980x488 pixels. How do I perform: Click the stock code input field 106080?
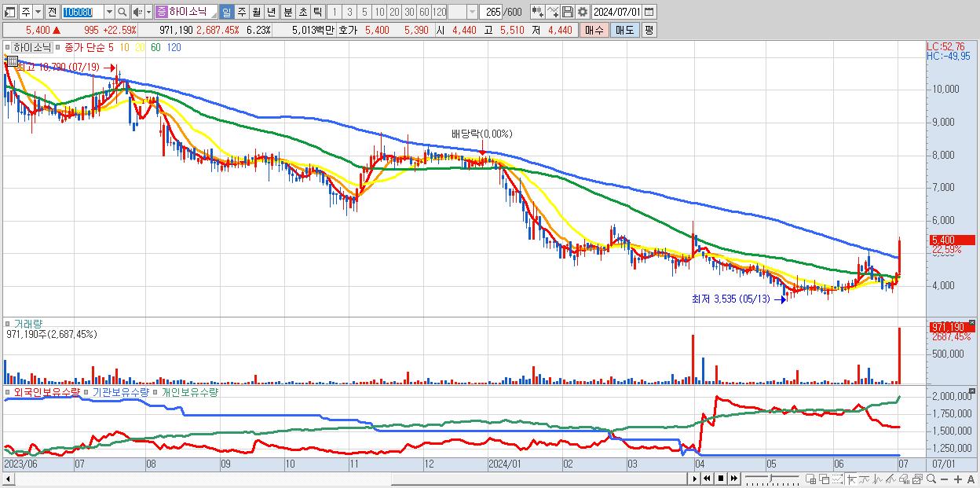[82, 12]
